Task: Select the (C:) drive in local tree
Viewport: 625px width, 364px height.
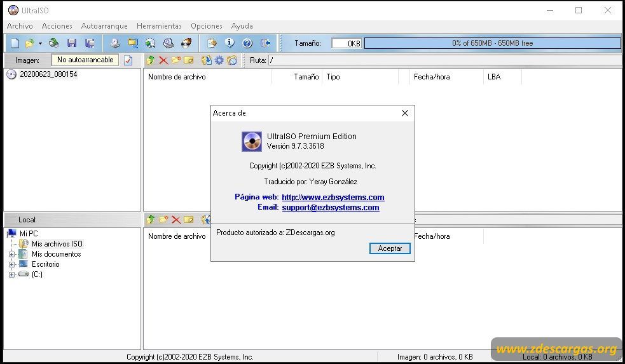Action: pyautogui.click(x=37, y=274)
